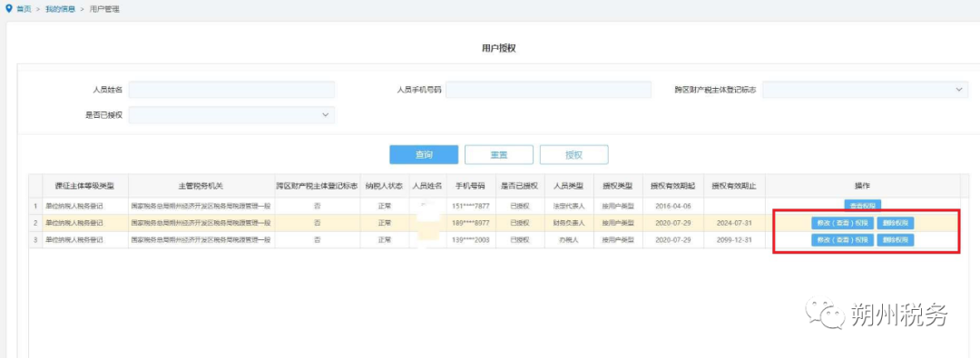980x358 pixels.
Task: Focus the 人员姓名 input field
Action: [x=231, y=90]
